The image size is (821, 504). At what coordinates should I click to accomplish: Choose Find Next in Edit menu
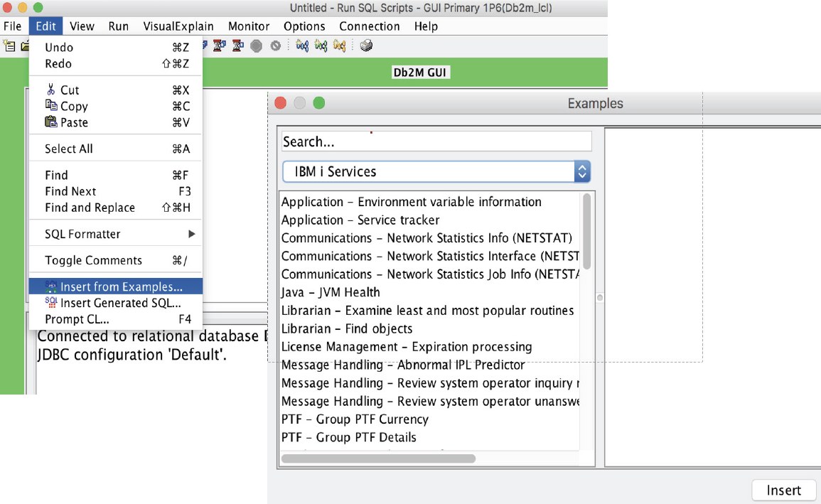point(116,191)
